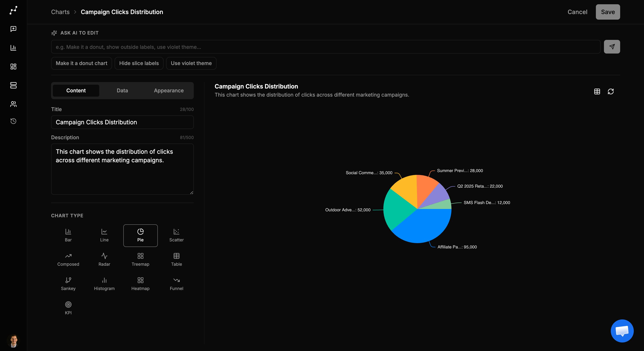
Task: Click the user avatar in the sidebar
Action: click(x=13, y=341)
